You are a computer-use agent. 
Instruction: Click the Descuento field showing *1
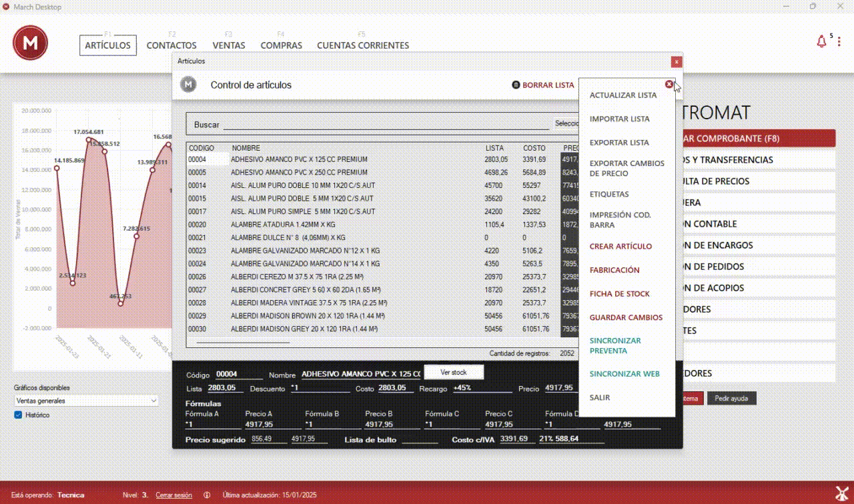click(x=320, y=388)
